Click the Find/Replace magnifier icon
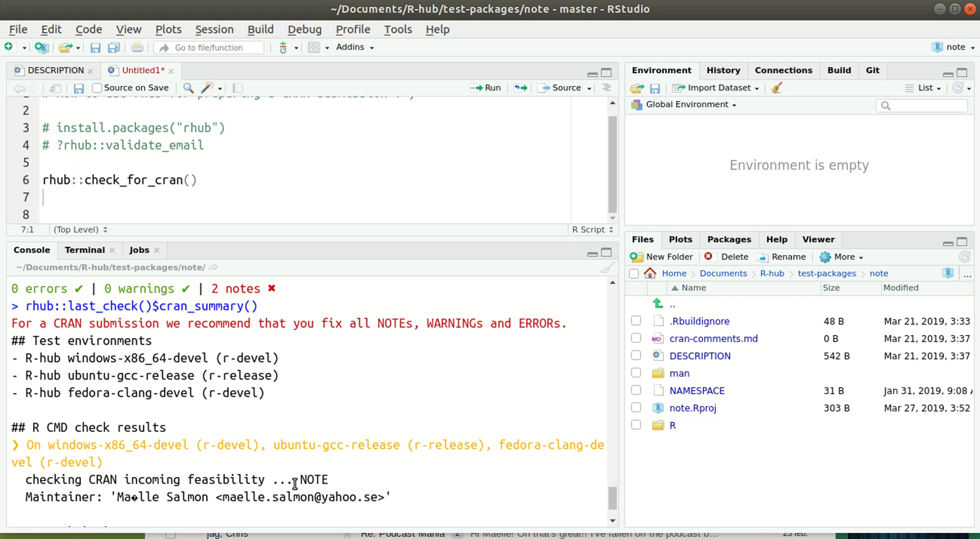 click(188, 88)
